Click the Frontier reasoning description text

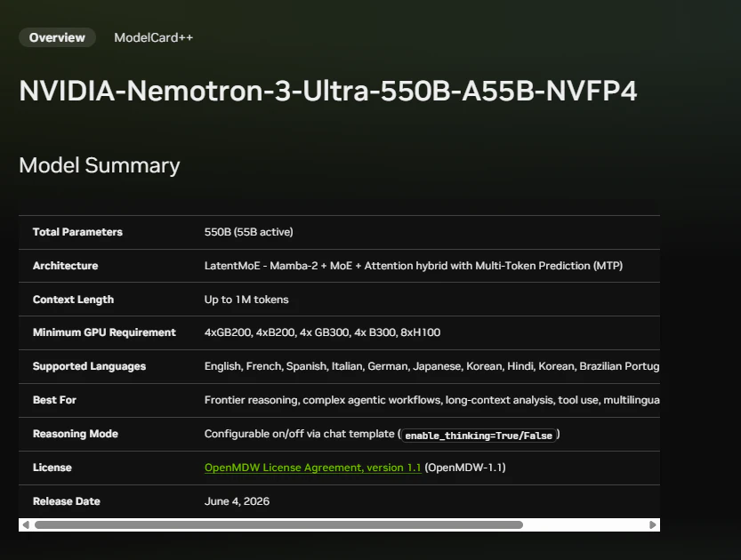[x=432, y=400]
